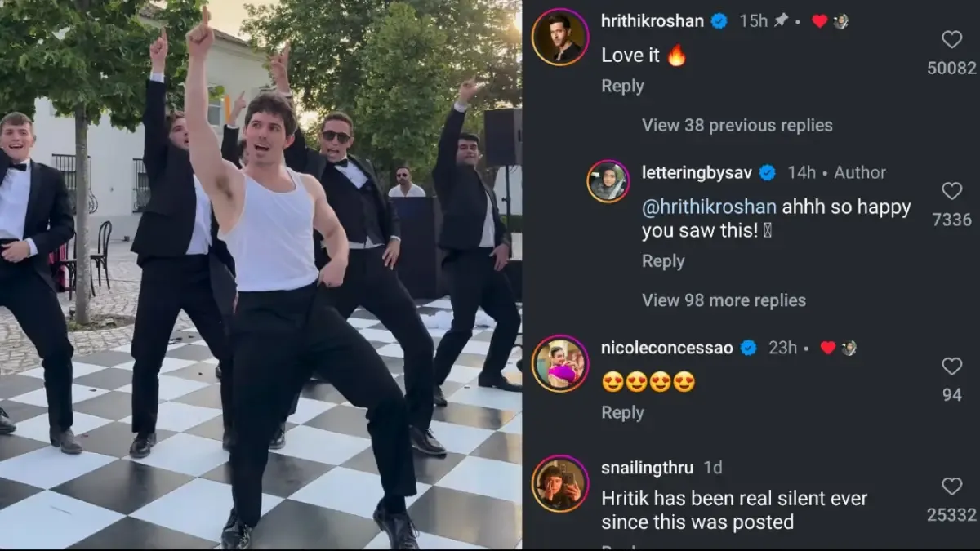Like letteringbysav's reply showing 7336 likes

(x=951, y=191)
